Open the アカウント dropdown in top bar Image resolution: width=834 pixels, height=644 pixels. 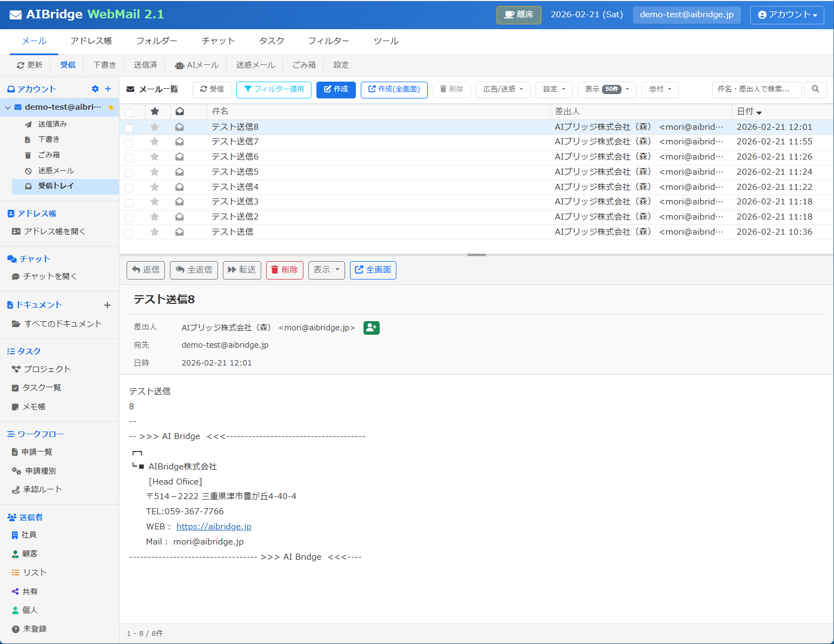(x=787, y=15)
